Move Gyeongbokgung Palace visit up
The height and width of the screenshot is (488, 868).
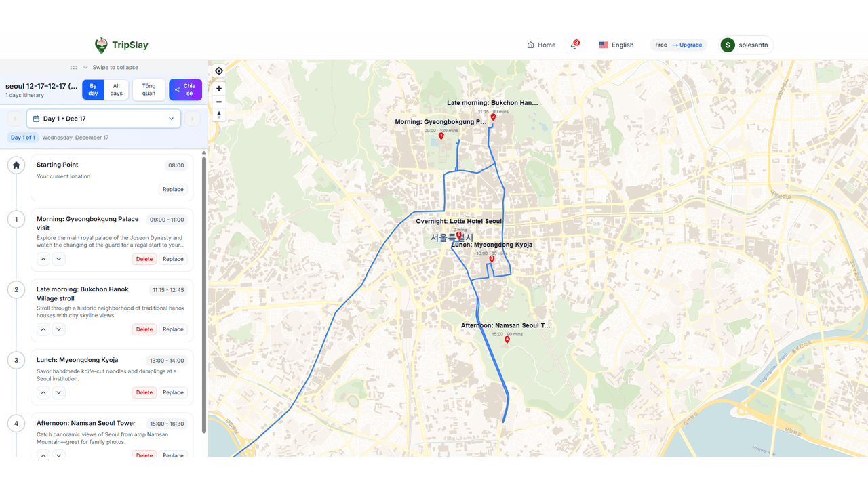tap(43, 259)
